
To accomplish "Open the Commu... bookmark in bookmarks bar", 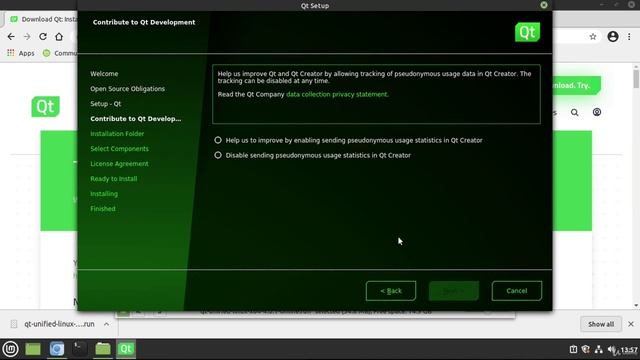I will 60,53.
